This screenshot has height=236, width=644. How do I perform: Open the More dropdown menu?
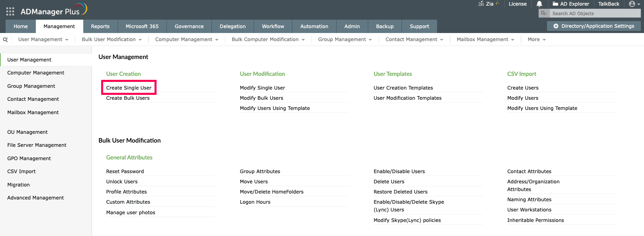[536, 40]
